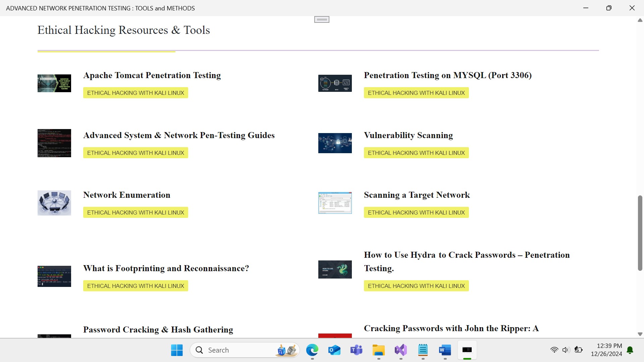
Task: Open How to Use Hydra to Crack Passwords article
Action: coord(467,262)
